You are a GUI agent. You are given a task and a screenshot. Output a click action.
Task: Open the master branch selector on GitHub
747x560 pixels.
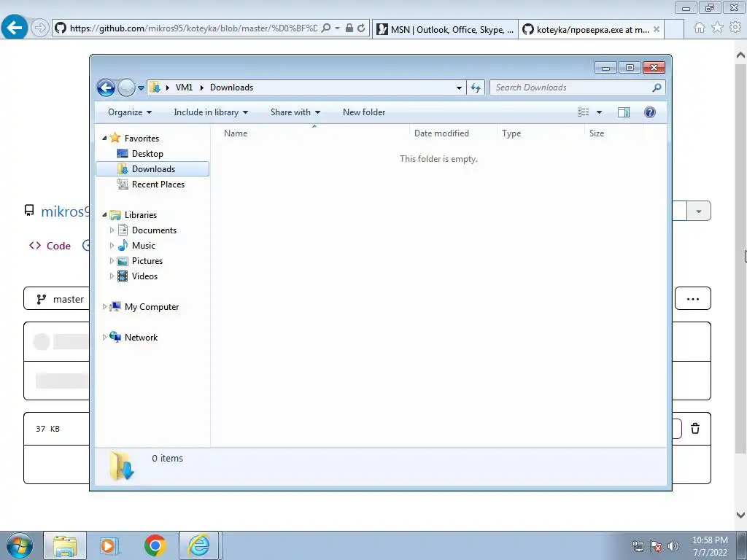coord(57,299)
